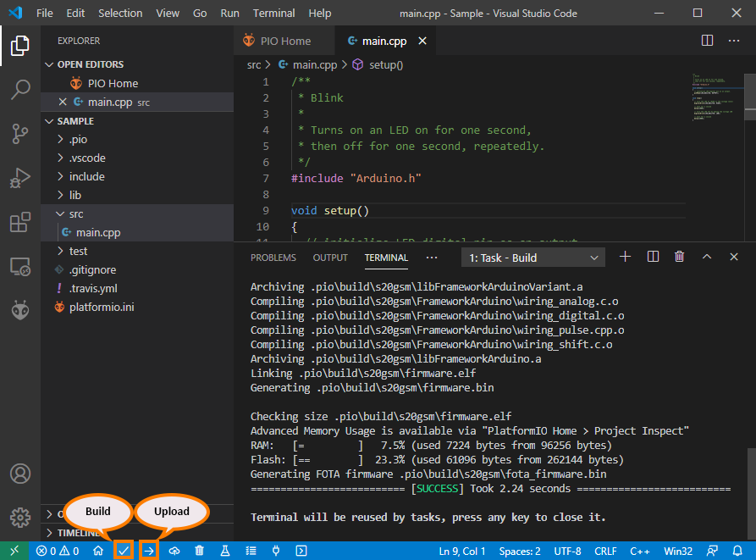
Task: Click the PlatformIO Build checkmark icon
Action: click(x=124, y=551)
